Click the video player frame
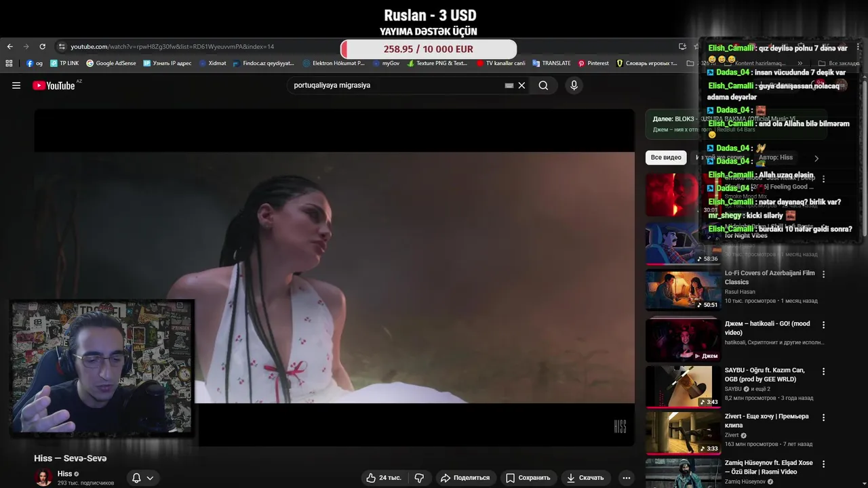The height and width of the screenshot is (488, 868). 334,277
